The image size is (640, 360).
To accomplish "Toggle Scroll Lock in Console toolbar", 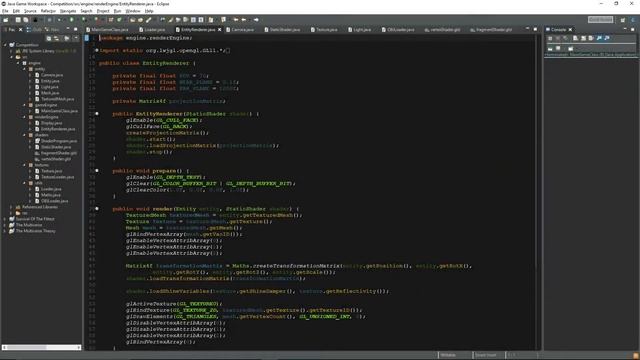I will click(583, 38).
